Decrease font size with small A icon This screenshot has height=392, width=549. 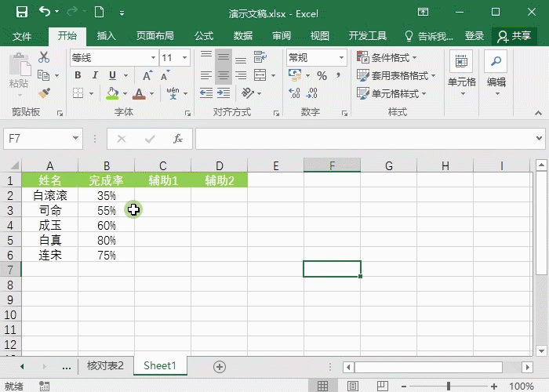coord(165,75)
